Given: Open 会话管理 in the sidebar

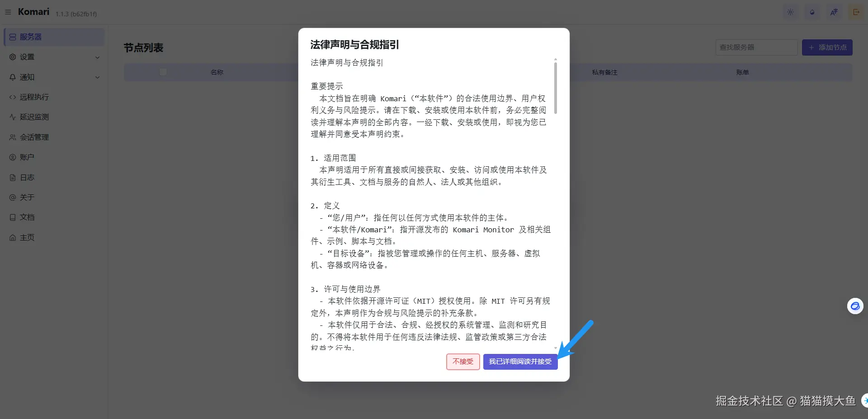Looking at the screenshot, I should tap(54, 137).
